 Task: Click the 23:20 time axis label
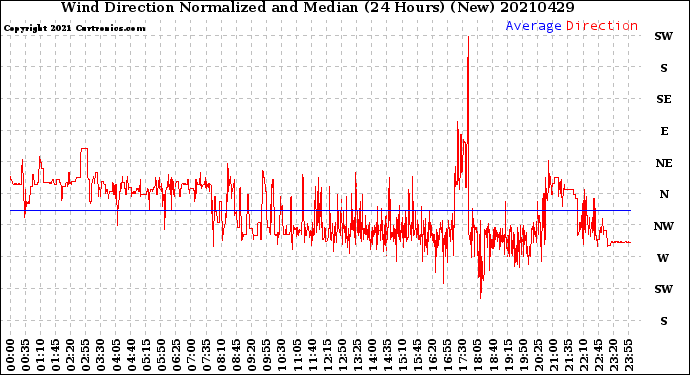click(613, 355)
